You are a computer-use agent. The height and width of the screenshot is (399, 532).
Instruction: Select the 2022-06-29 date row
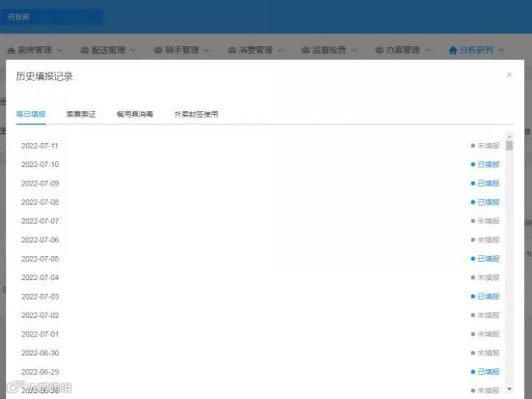pyautogui.click(x=260, y=372)
